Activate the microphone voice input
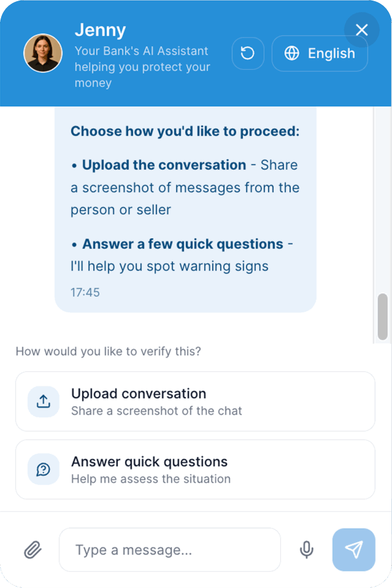This screenshot has height=588, width=392. pos(307,550)
